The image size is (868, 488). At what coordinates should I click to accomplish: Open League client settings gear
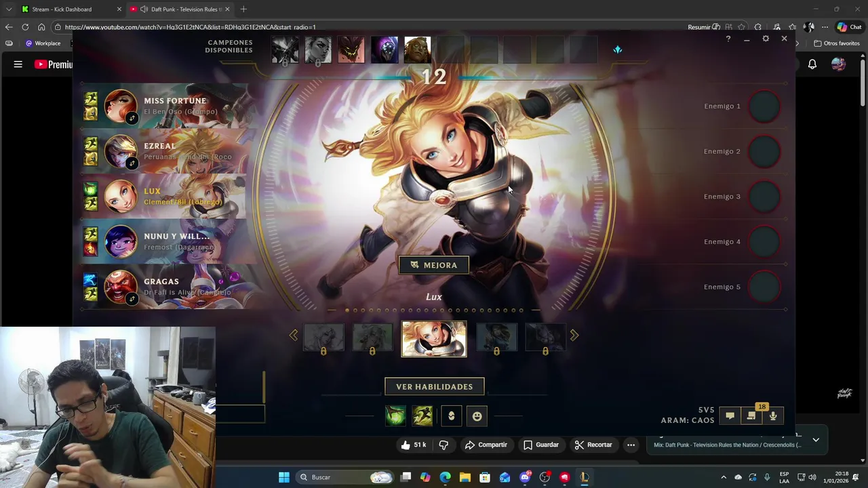coord(766,39)
